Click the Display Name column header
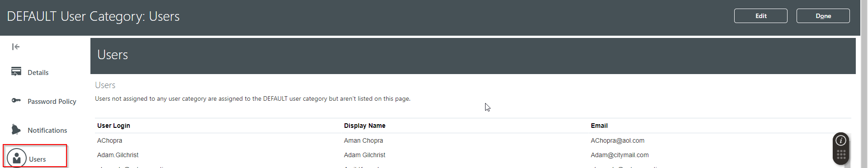Image resolution: width=868 pixels, height=168 pixels. [365, 126]
